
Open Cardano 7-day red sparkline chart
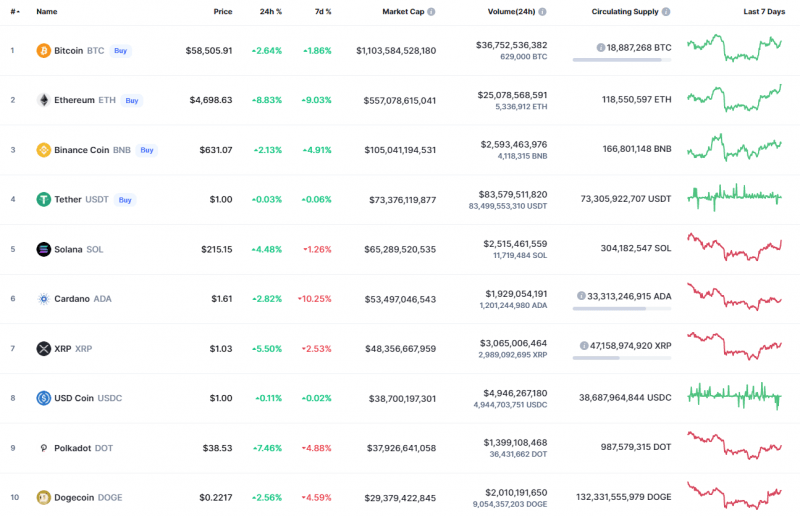pyautogui.click(x=734, y=297)
